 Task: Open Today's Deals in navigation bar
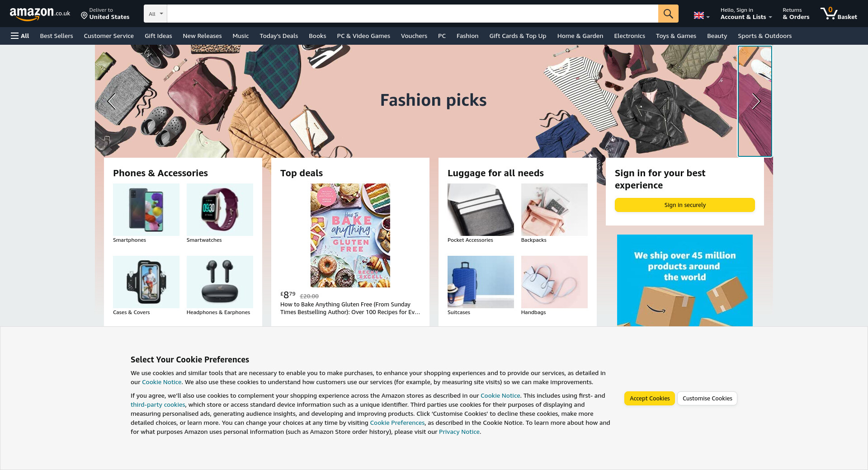click(279, 36)
